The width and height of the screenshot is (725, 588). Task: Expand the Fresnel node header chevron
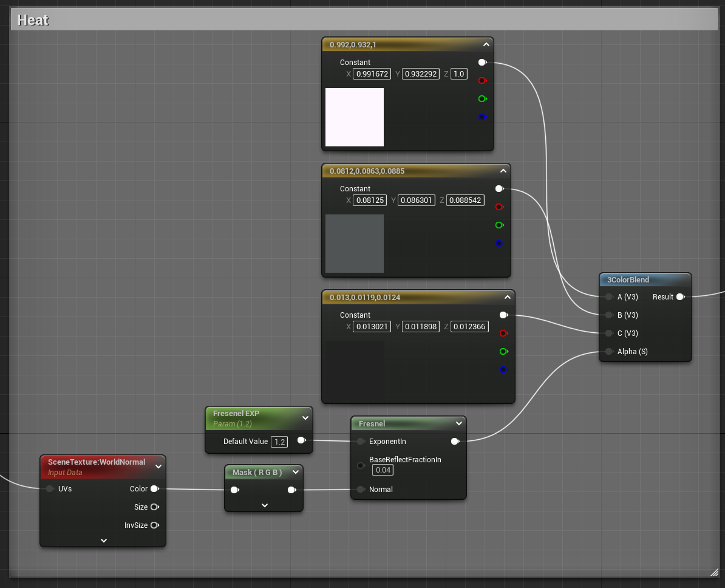tap(458, 423)
